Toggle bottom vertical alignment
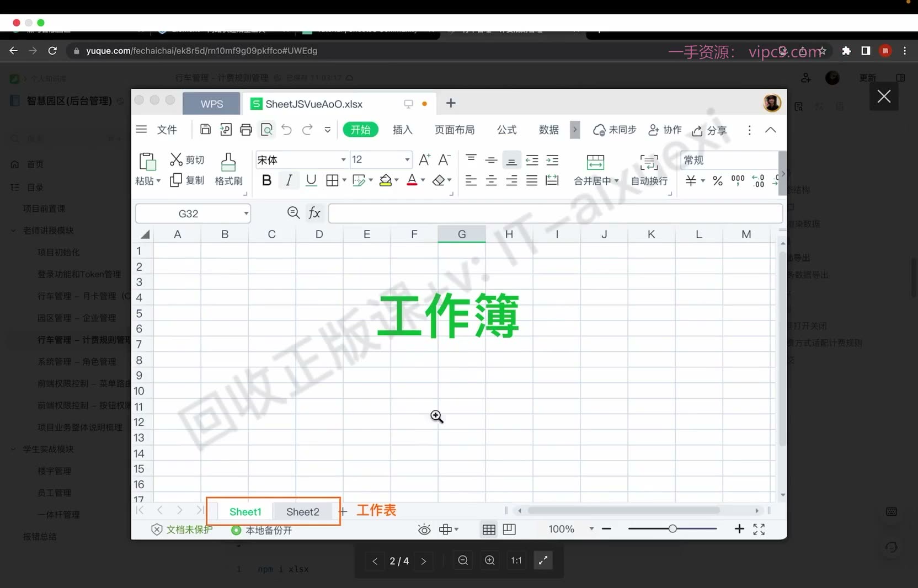Viewport: 918px width, 588px height. pyautogui.click(x=511, y=160)
